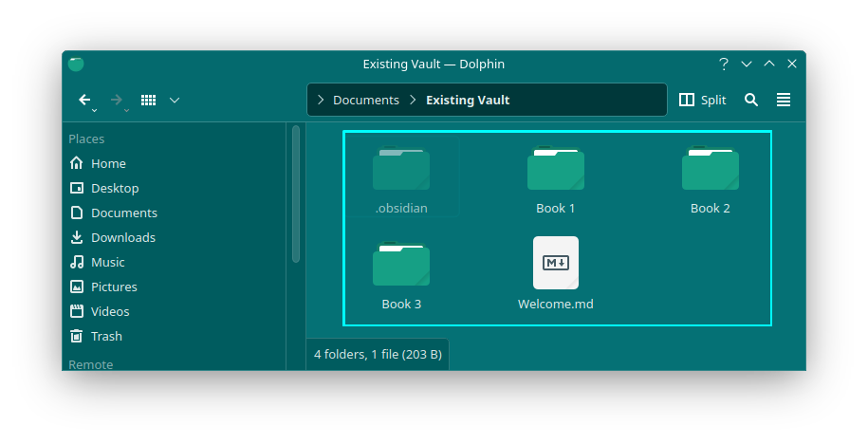Go to Home in Places

tap(108, 163)
